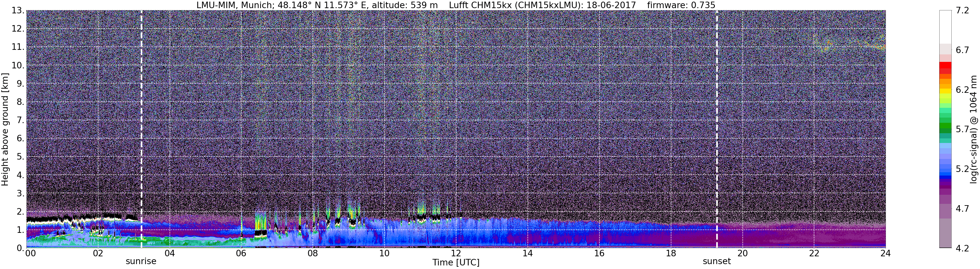Click the height tick label '8.'
The width and height of the screenshot is (980, 269).
pos(21,102)
